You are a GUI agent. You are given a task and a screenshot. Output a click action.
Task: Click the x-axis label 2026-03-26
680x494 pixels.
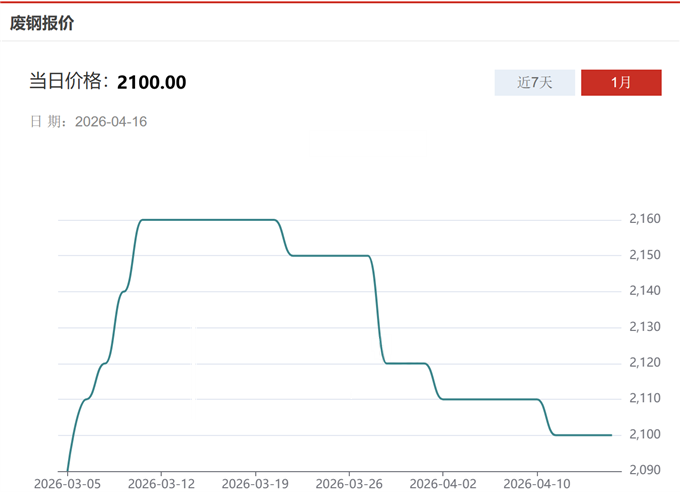349,484
